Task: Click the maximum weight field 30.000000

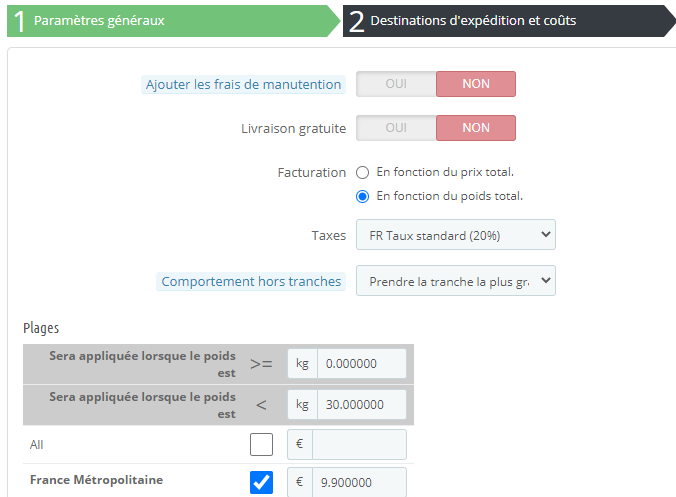Action: [361, 404]
